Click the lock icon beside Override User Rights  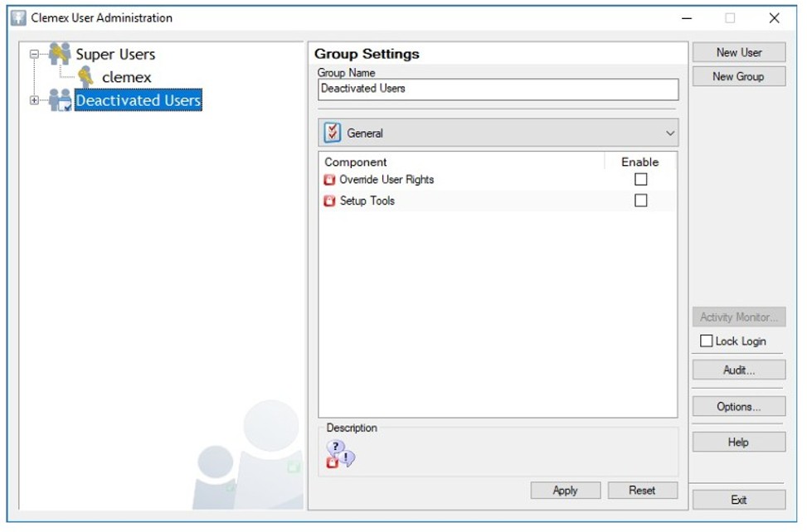point(329,179)
